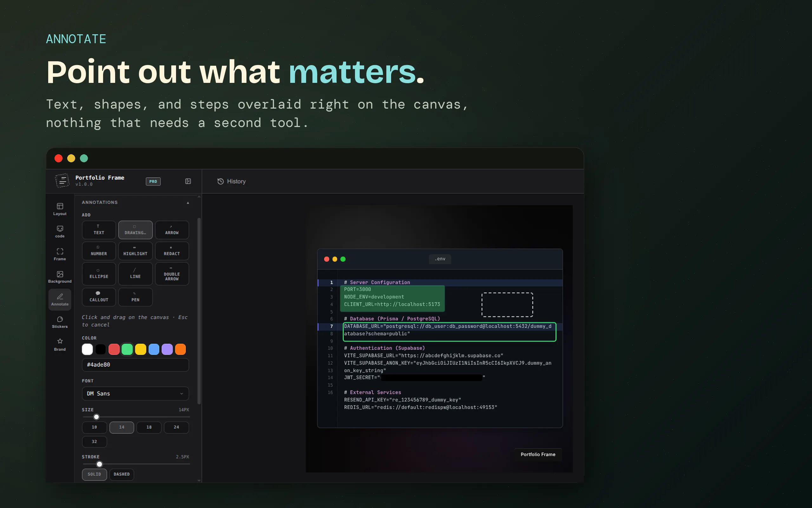This screenshot has height=508, width=812.
Task: Open the Frame sidebar panel
Action: point(60,254)
